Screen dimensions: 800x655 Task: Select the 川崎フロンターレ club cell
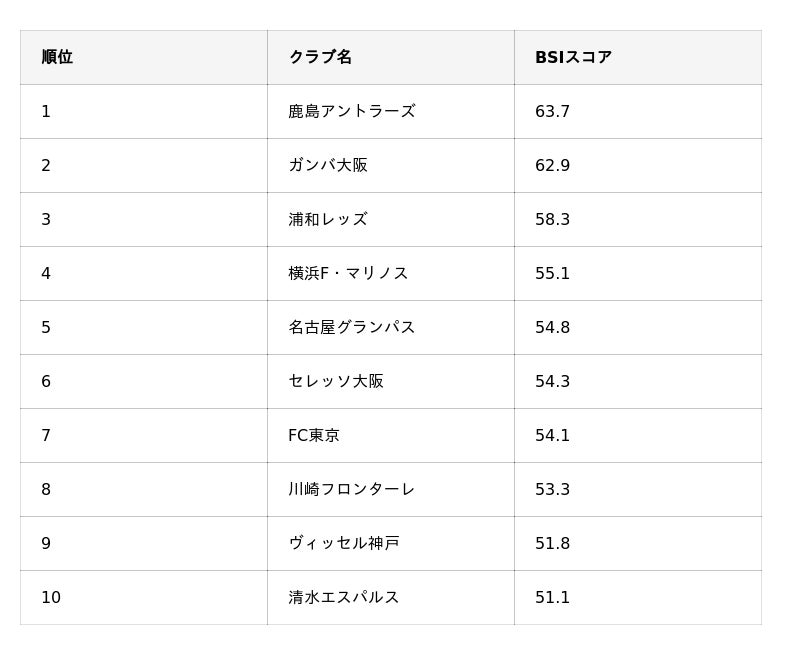coord(391,490)
